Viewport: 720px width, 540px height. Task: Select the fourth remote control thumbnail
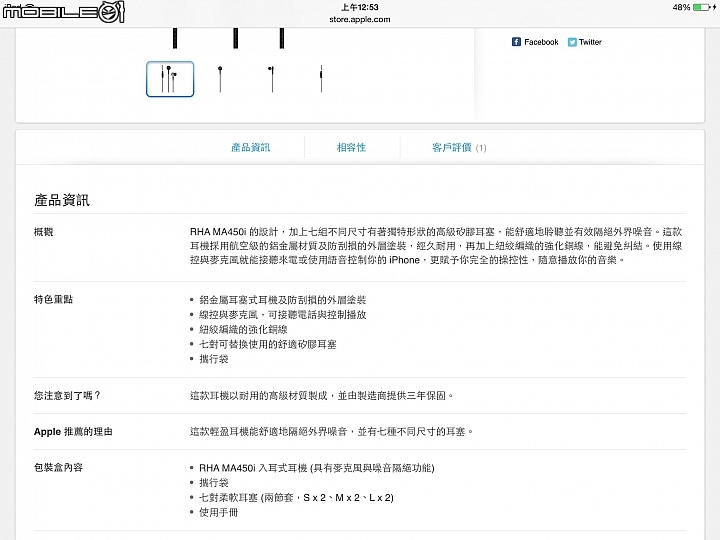(x=321, y=79)
